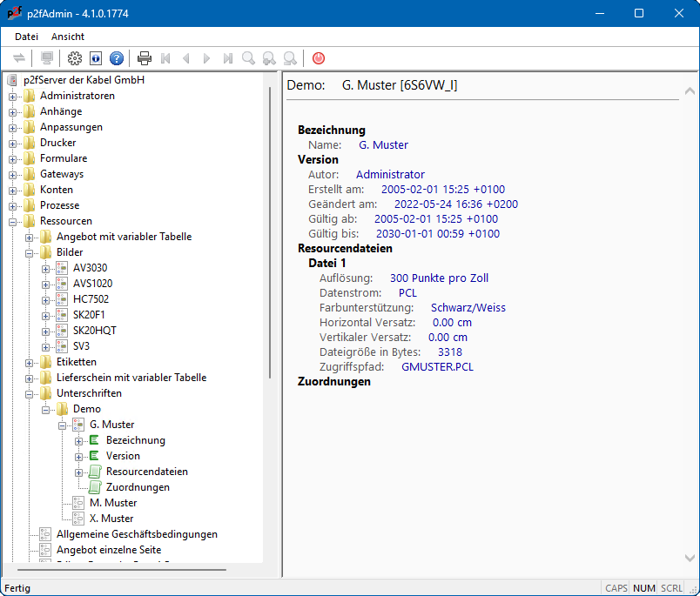Screen dimensions: 700x596
Task: Click the settings gear toolbar icon
Action: [x=74, y=58]
